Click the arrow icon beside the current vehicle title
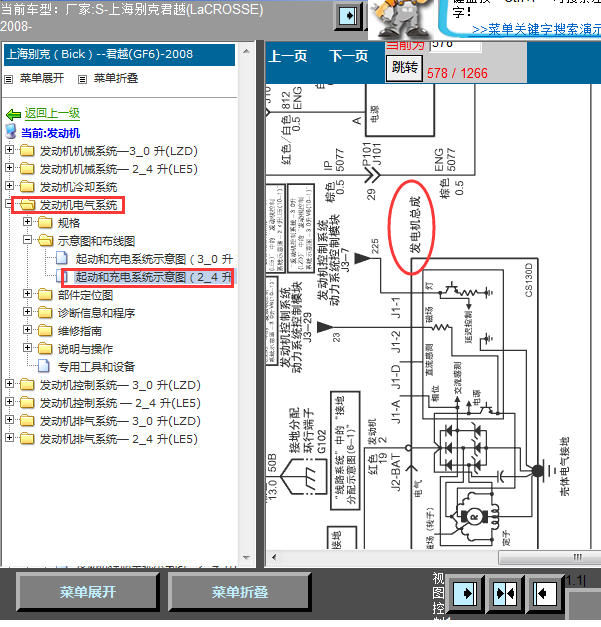The height and width of the screenshot is (627, 601). pos(347,16)
